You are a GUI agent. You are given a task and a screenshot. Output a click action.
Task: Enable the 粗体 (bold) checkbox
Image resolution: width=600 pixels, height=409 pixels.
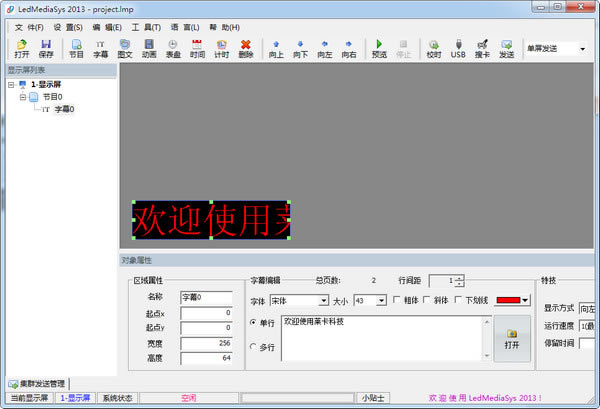pyautogui.click(x=398, y=300)
